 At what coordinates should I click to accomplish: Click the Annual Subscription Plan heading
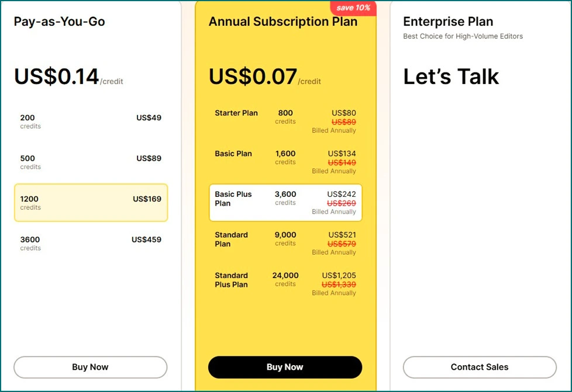pos(283,22)
